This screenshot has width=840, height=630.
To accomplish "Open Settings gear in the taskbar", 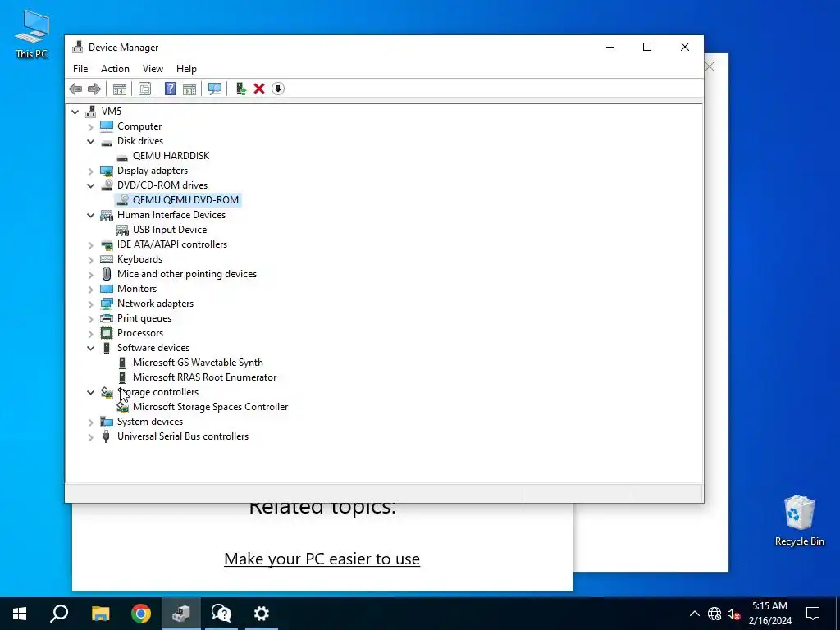I will 262,614.
